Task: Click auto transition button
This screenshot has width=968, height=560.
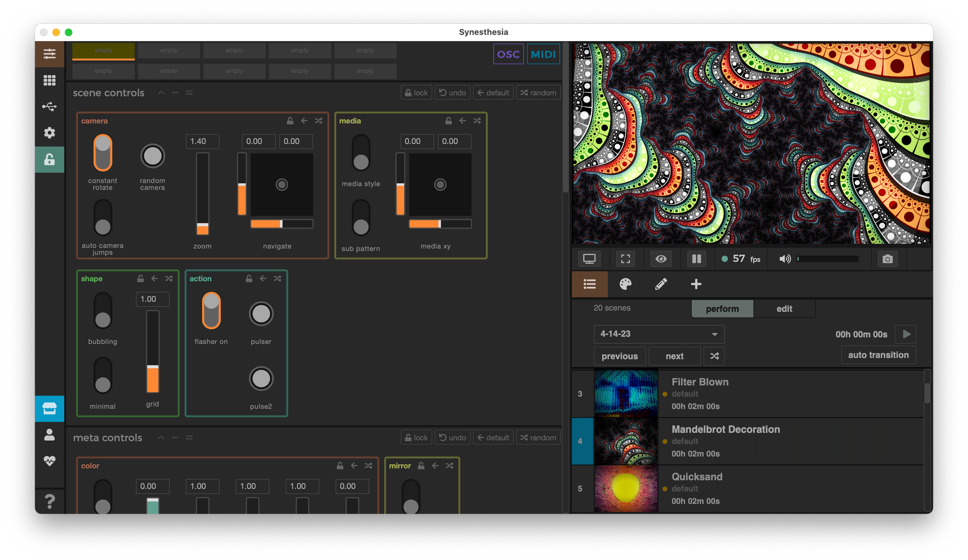Action: coord(878,355)
